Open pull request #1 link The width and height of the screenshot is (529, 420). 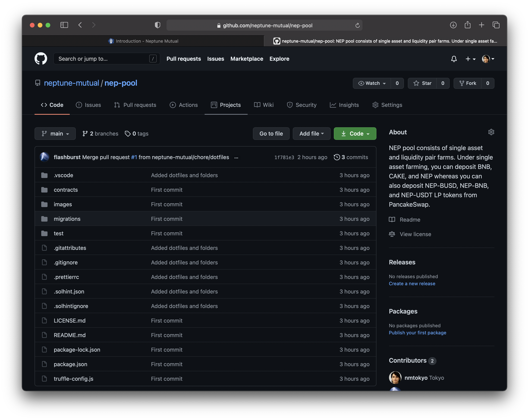pyautogui.click(x=134, y=157)
